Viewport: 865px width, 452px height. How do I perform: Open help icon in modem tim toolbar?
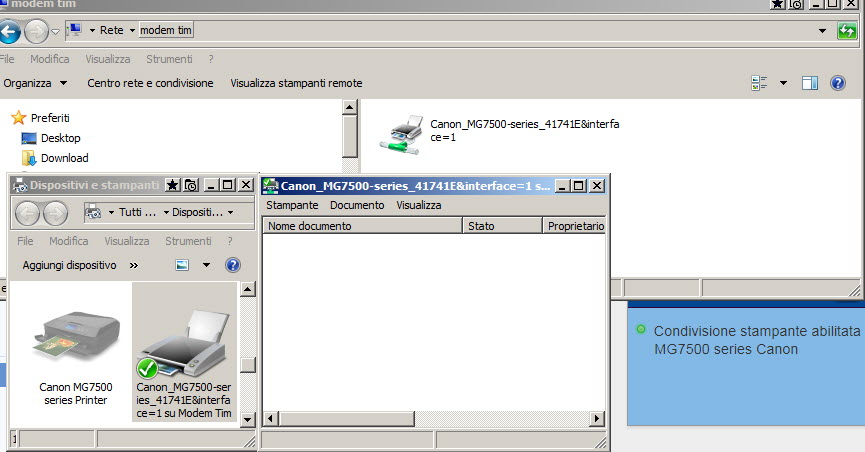[837, 83]
